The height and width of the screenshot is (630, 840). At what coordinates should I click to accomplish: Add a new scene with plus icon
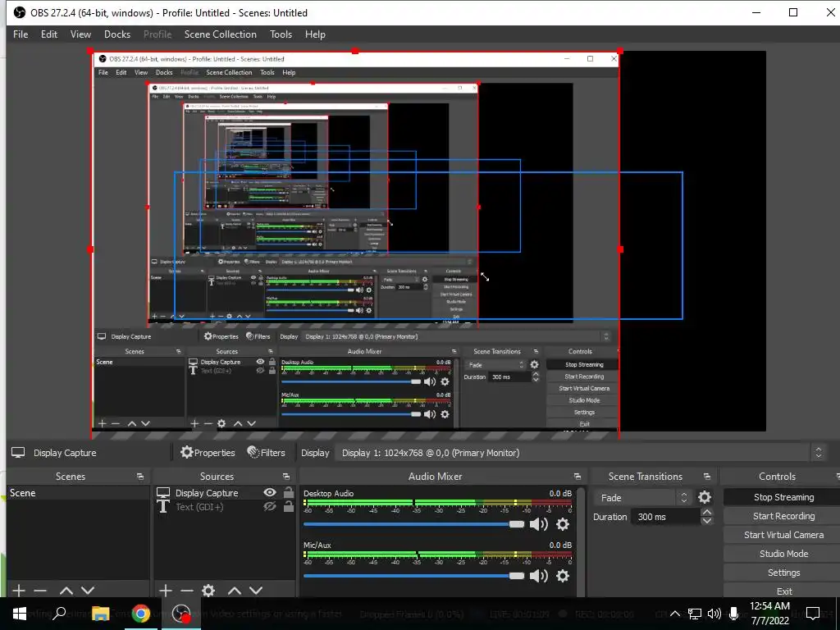[19, 591]
